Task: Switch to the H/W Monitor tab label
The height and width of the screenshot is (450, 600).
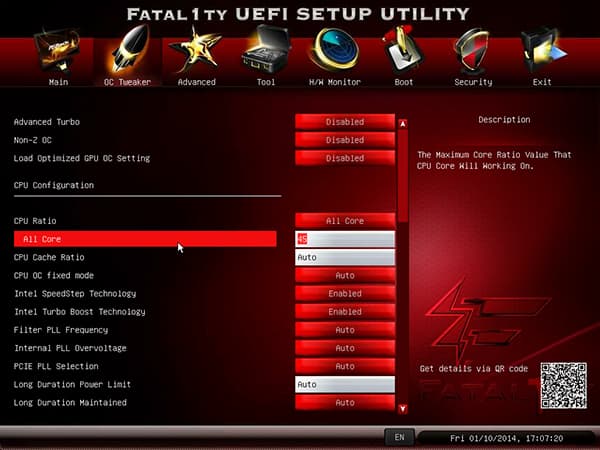Action: click(335, 82)
